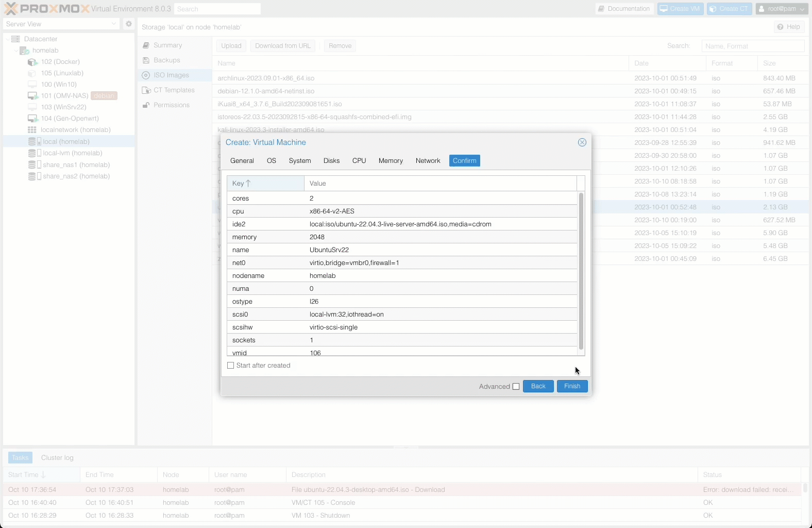
Task: Select the iKuai8_x64 ISO file row
Action: [510, 104]
